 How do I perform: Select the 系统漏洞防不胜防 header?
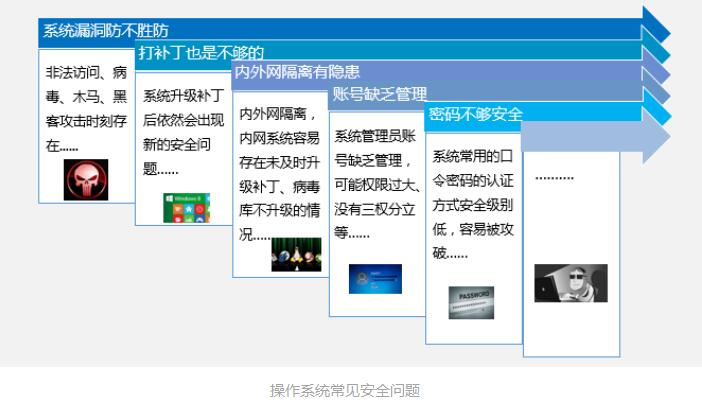106,31
